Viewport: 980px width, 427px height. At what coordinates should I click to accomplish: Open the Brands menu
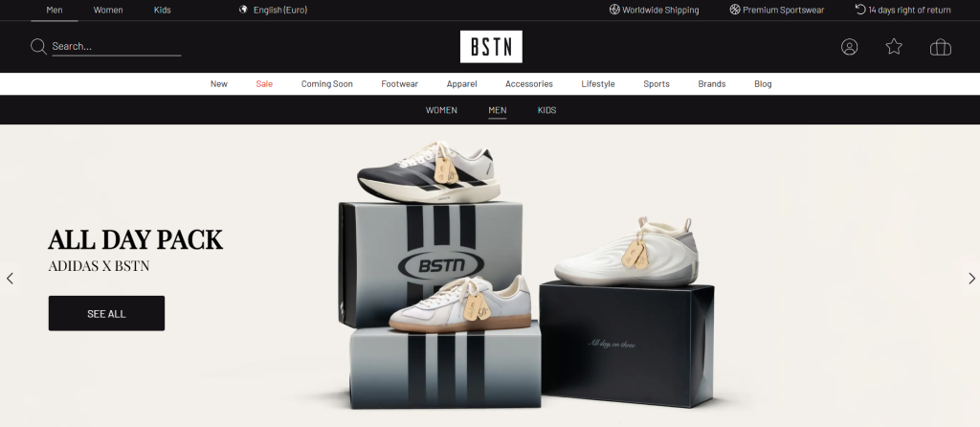(x=712, y=84)
